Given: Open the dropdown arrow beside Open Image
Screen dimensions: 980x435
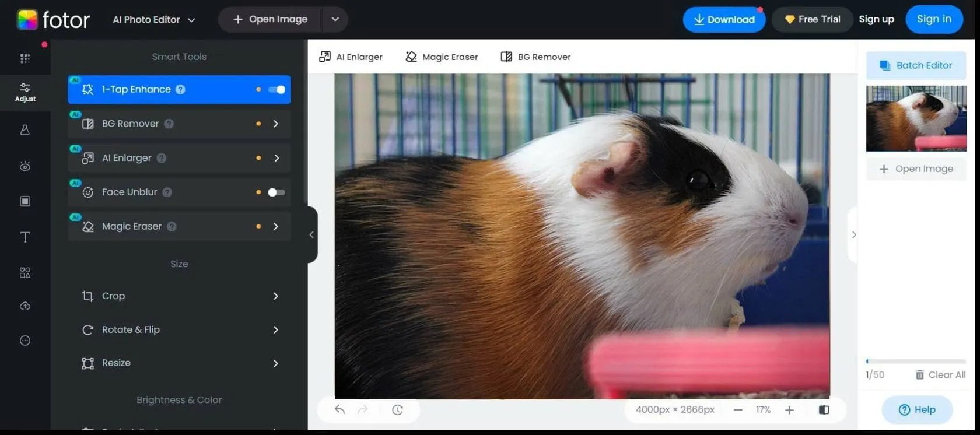Looking at the screenshot, I should click(335, 19).
